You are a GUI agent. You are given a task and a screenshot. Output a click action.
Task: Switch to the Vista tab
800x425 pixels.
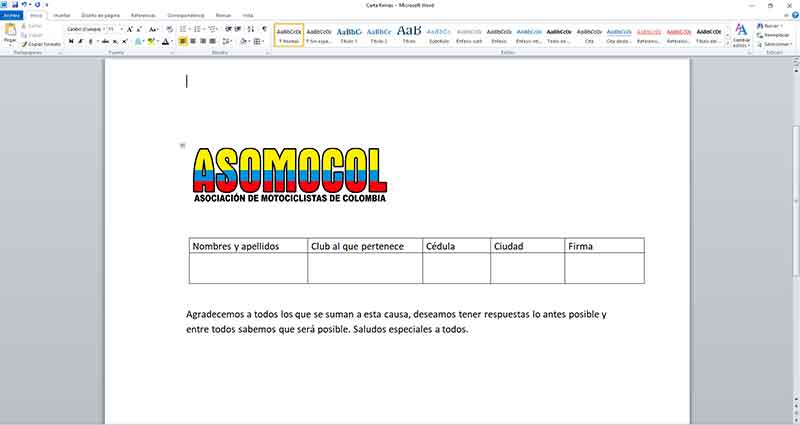pos(248,15)
